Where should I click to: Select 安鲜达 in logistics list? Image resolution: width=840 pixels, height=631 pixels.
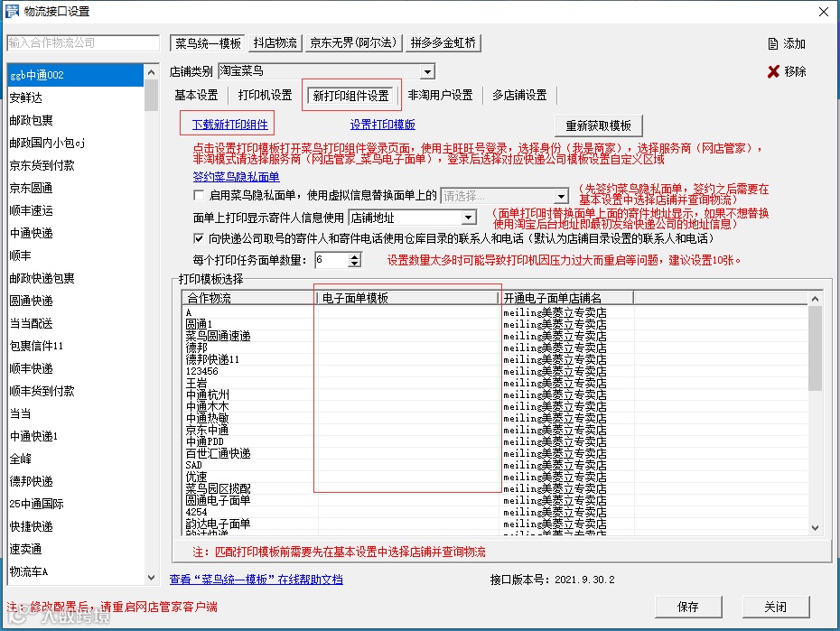[75, 97]
